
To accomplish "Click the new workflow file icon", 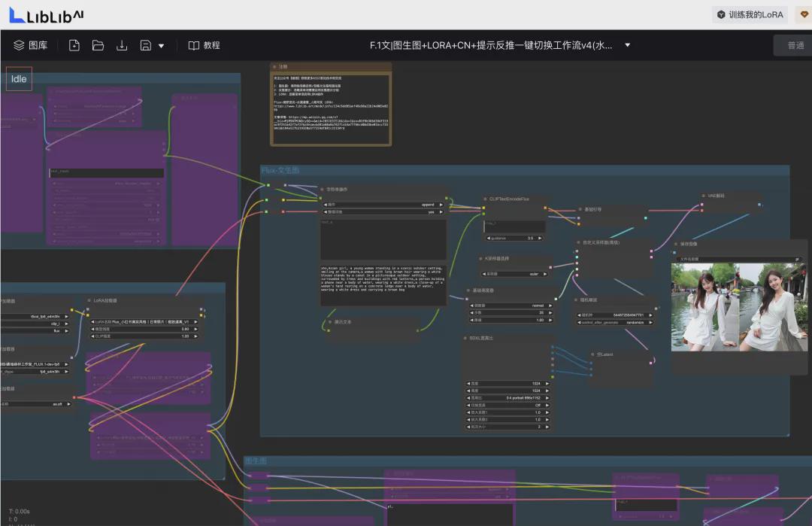I will [74, 45].
